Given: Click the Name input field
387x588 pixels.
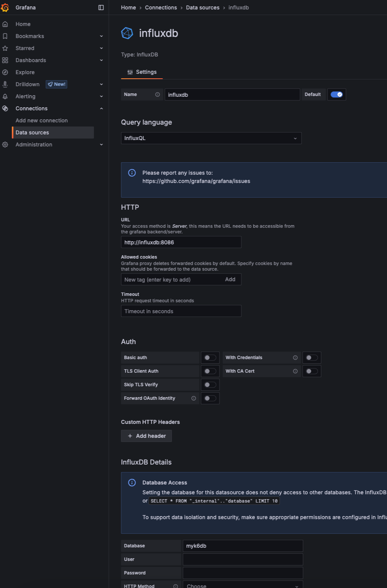Looking at the screenshot, I should click(232, 94).
